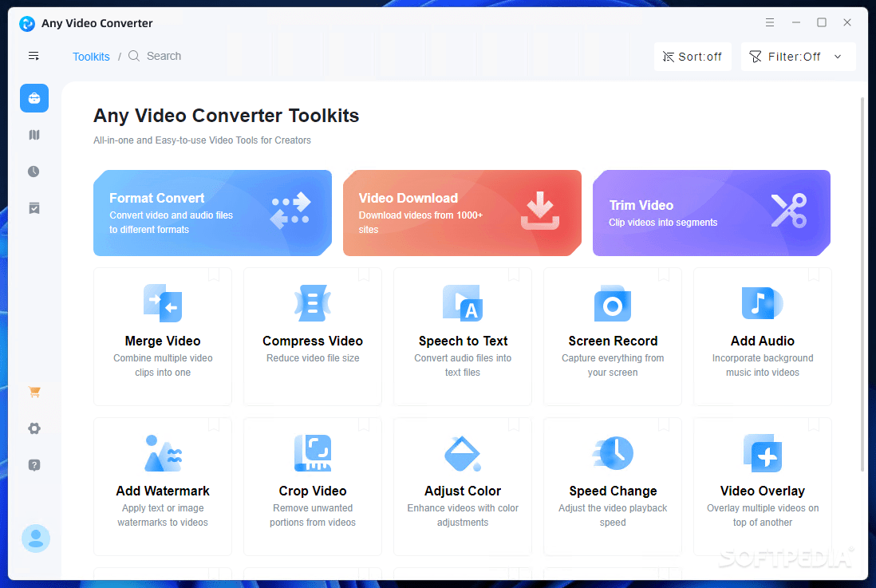Click the toolkits vertical scrollbar
Viewport: 876px width, 588px height.
click(x=862, y=285)
